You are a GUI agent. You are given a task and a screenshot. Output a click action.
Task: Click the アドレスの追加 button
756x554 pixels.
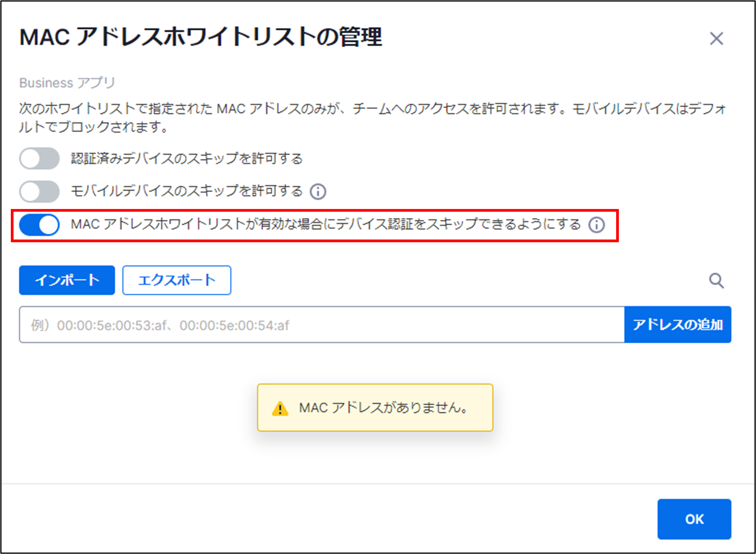click(678, 325)
